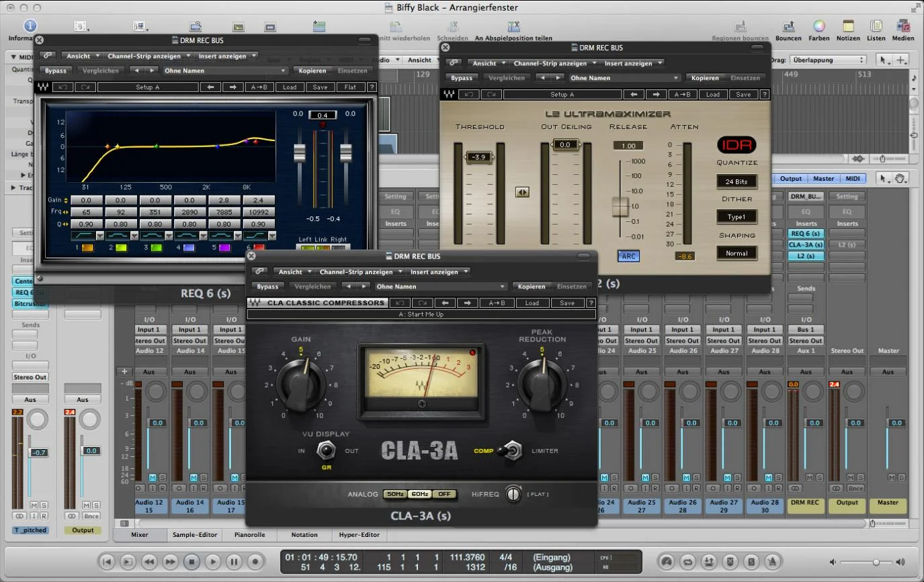The image size is (924, 582).
Task: Open the Notizen notes panel
Action: pos(848,28)
